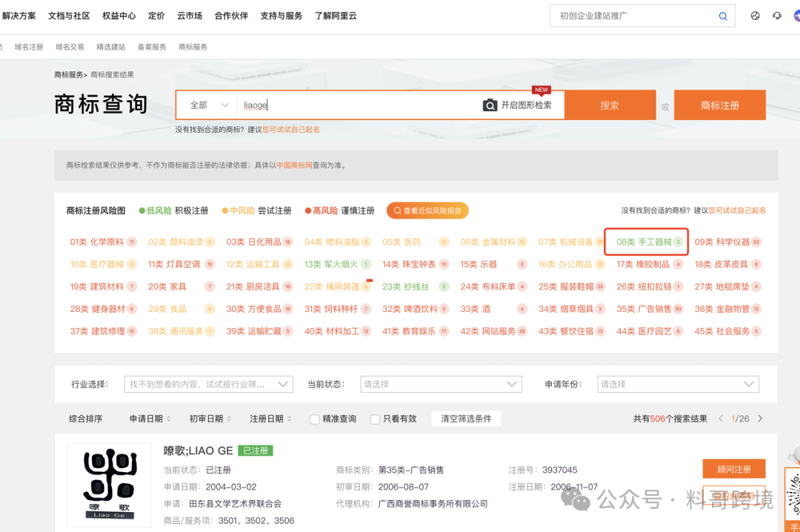The height and width of the screenshot is (532, 800).
Task: Check the 精准查询 checkbox
Action: pos(315,419)
